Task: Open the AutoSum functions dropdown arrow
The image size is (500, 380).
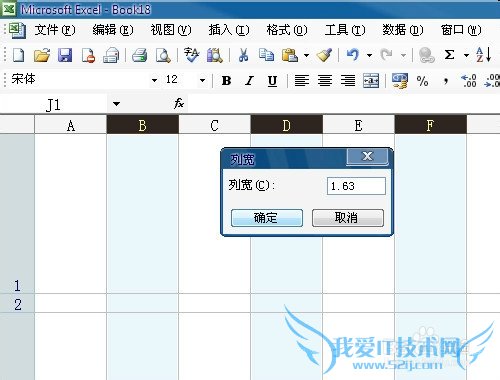Action: point(466,55)
